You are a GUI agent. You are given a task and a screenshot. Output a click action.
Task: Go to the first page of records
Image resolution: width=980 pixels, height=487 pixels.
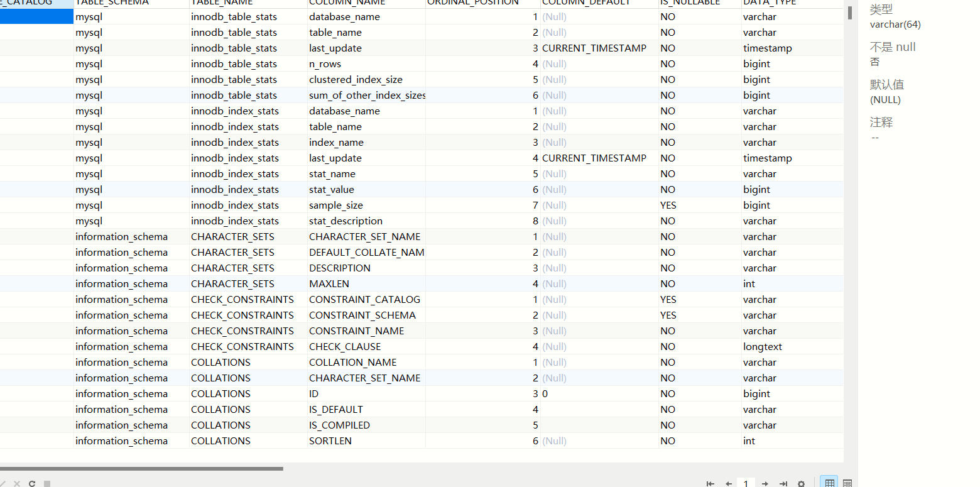[x=710, y=484]
